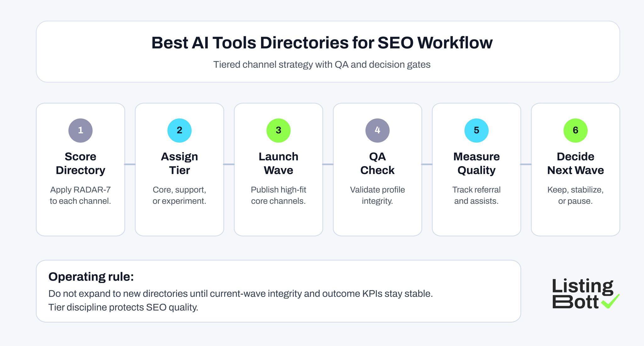This screenshot has height=346, width=644.
Task: Select the blue step 2 circle icon
Action: click(179, 130)
